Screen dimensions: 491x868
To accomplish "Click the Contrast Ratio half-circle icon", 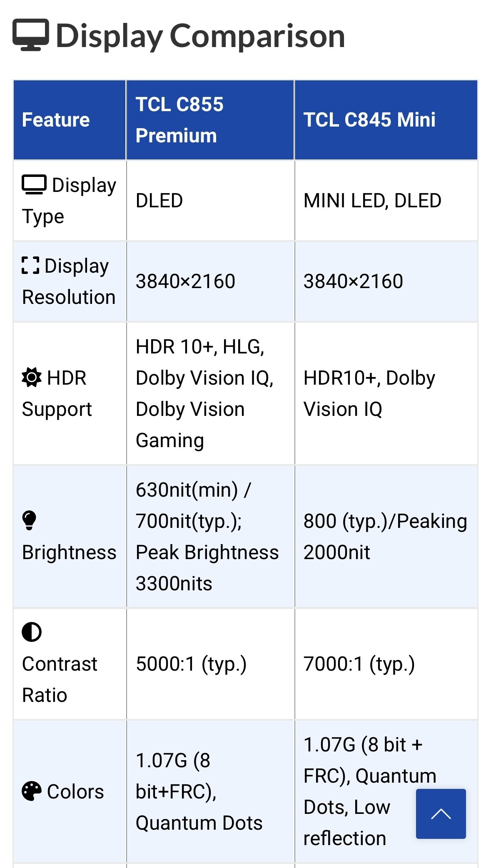I will coord(32,632).
